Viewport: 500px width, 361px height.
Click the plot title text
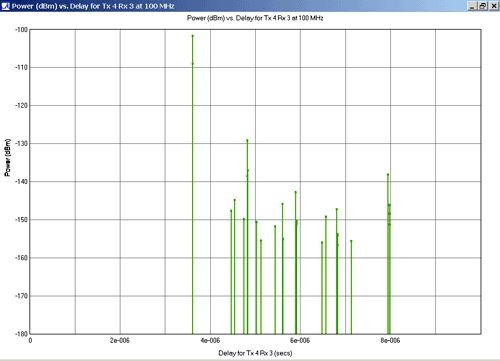coord(255,18)
